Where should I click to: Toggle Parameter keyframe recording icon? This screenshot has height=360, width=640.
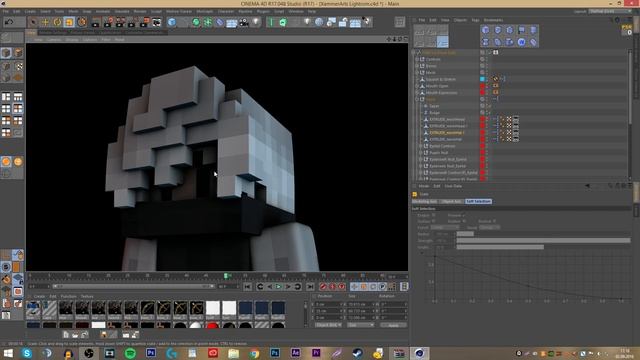pos(382,287)
